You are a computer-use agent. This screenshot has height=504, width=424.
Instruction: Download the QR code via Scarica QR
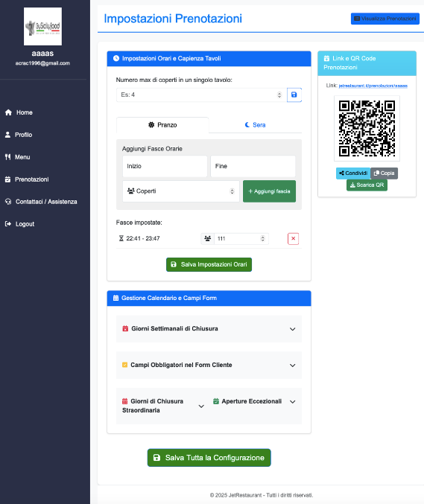[x=367, y=185]
